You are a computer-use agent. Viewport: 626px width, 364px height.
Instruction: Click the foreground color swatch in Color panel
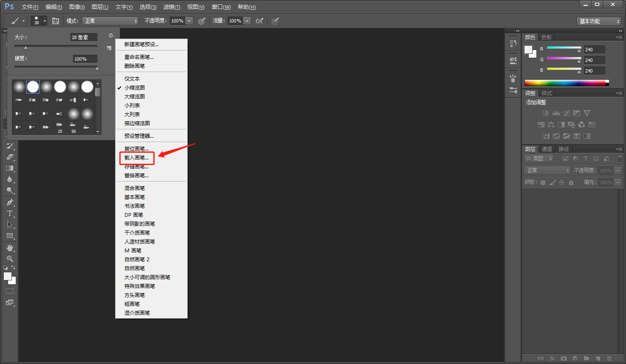tap(528, 50)
